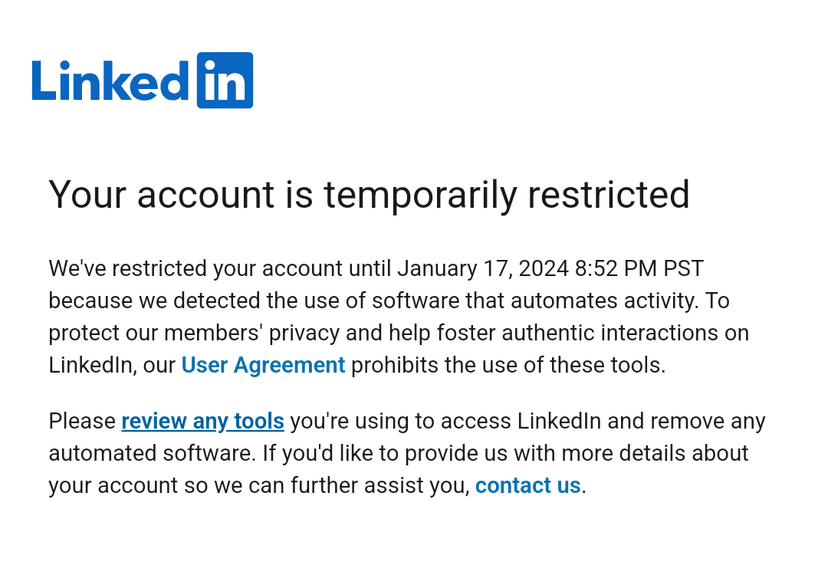Screen dimensions: 828x562
Task: Follow the "review any tools" link
Action: pos(202,421)
